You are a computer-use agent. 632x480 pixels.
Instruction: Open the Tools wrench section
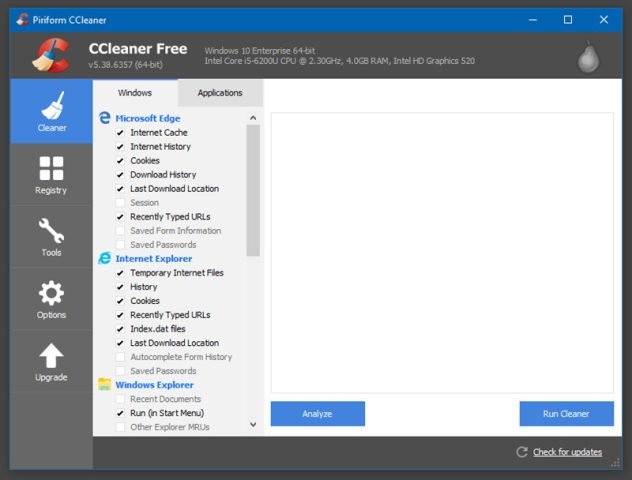pos(51,231)
